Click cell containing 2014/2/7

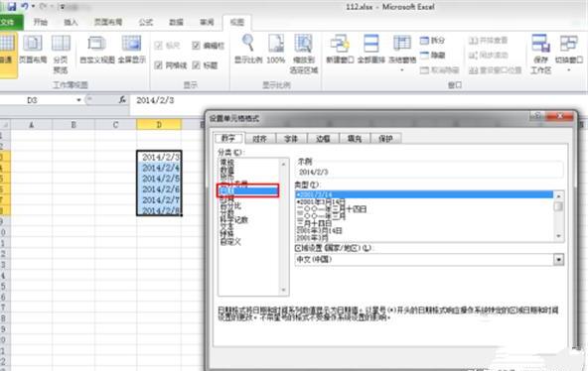(159, 200)
